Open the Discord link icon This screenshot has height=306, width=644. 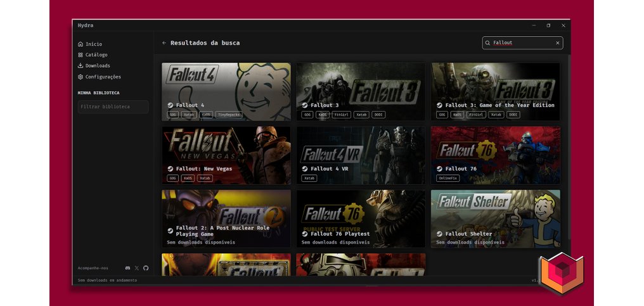coord(128,268)
